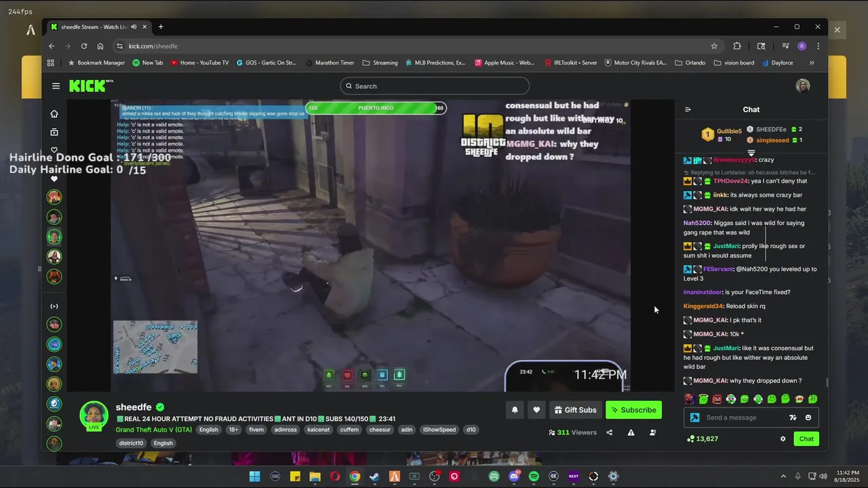Focus the Kick search field
The width and height of the screenshot is (868, 488).
pyautogui.click(x=435, y=86)
